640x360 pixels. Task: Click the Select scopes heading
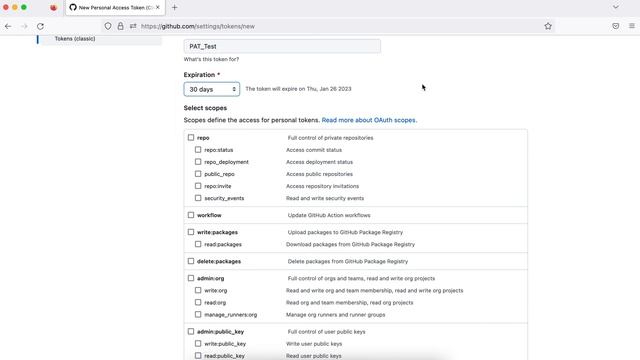205,108
